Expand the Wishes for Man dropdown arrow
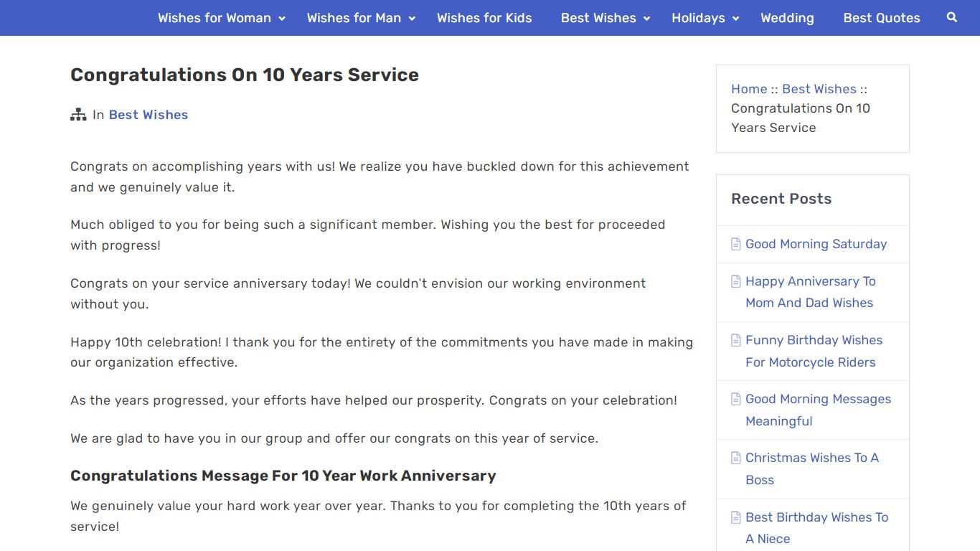Viewport: 980px width, 551px height. tap(412, 19)
